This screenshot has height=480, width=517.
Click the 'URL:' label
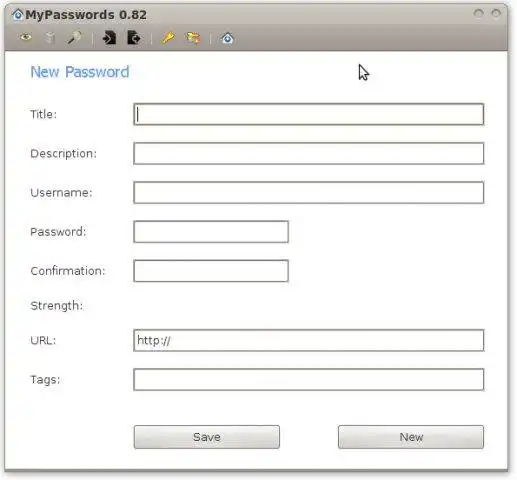click(43, 340)
